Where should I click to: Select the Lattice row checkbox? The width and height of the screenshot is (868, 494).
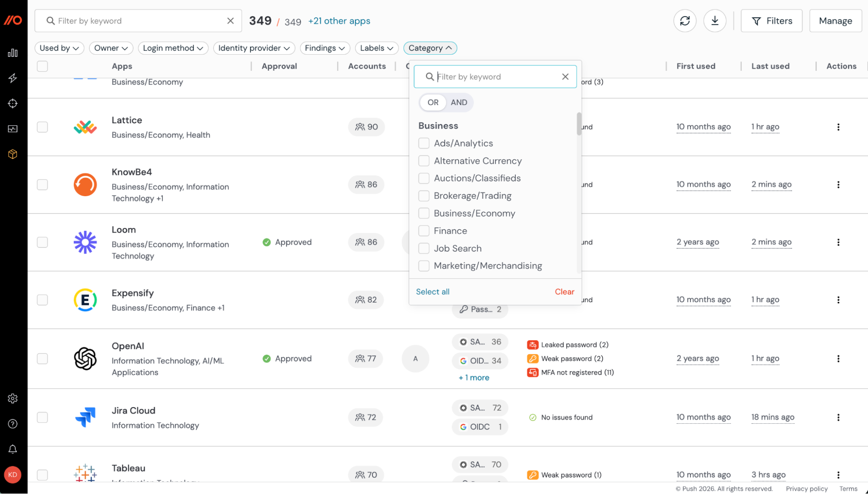pyautogui.click(x=43, y=127)
